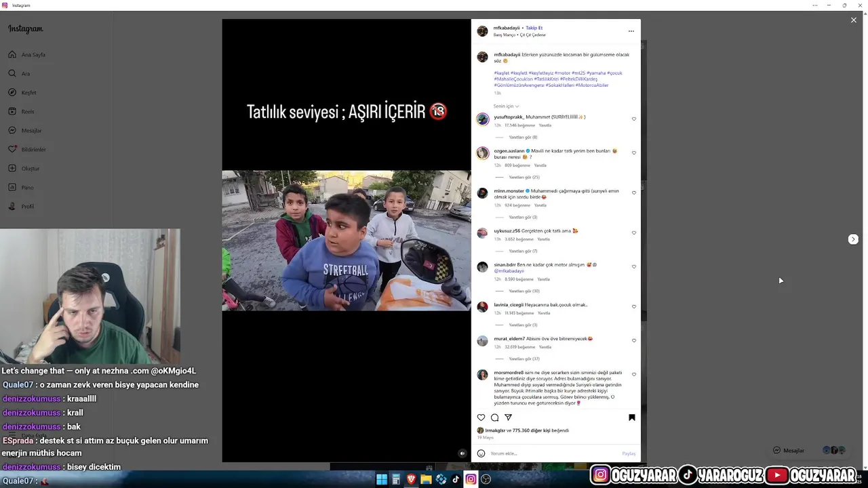Open Keşfet explore page
The image size is (868, 488).
click(22, 92)
